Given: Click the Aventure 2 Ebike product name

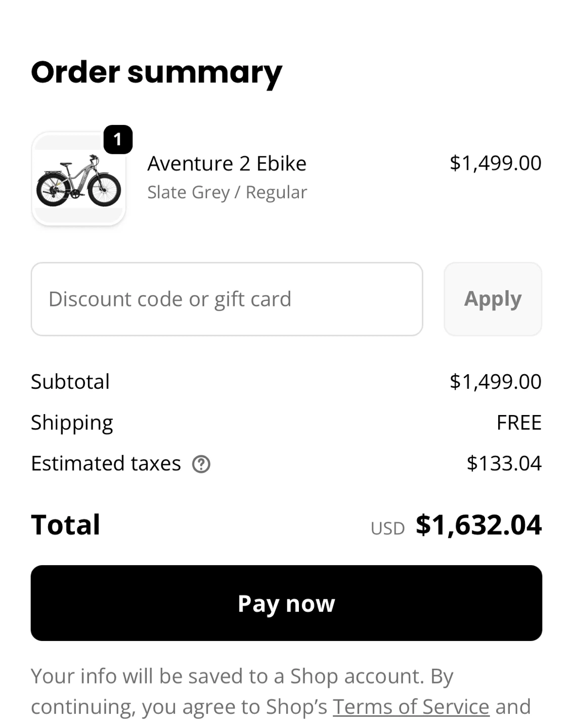Looking at the screenshot, I should [x=227, y=163].
